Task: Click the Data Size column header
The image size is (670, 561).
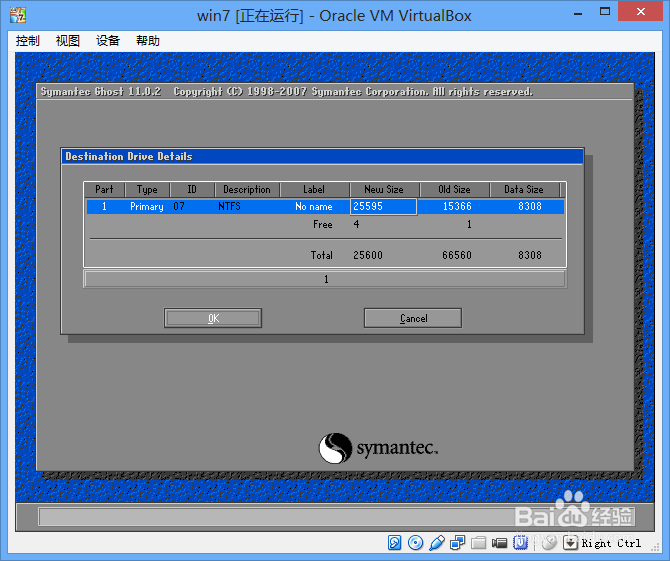Action: pos(524,189)
